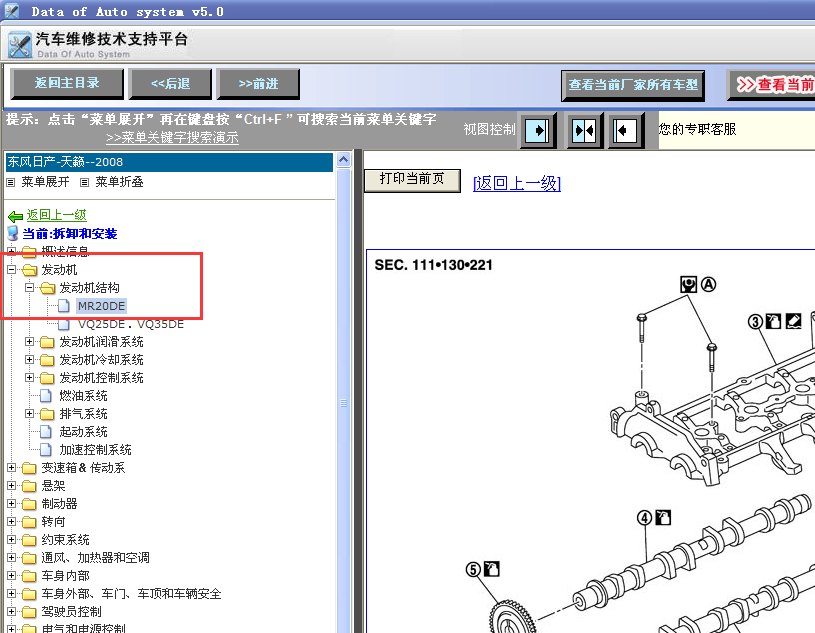
Task: Open the VQ25DE . VQ35DE document
Action: (x=130, y=324)
